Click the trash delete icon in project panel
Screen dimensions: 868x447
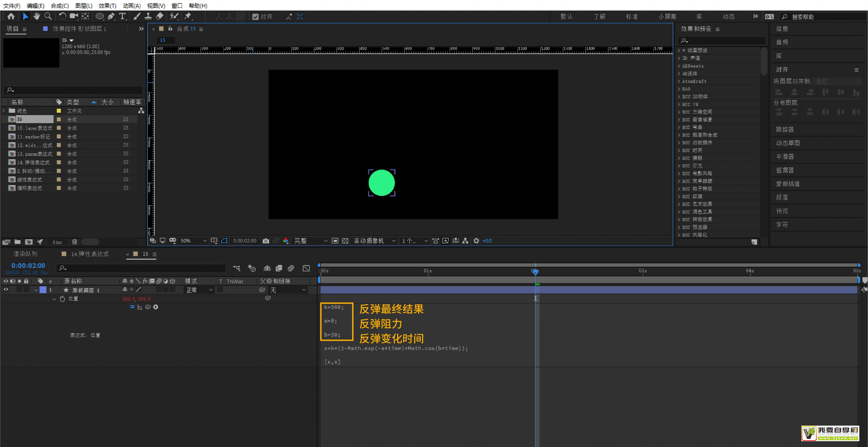coord(74,242)
